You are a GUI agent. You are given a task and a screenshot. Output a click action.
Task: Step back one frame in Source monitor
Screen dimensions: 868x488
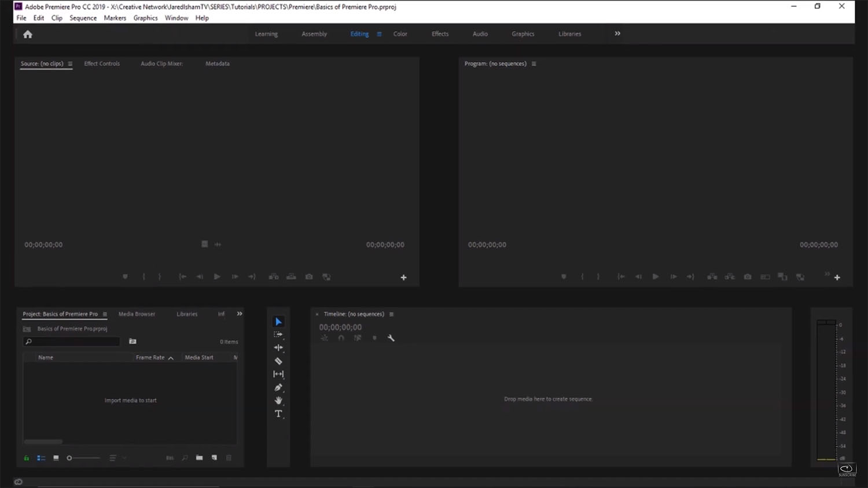click(x=200, y=277)
